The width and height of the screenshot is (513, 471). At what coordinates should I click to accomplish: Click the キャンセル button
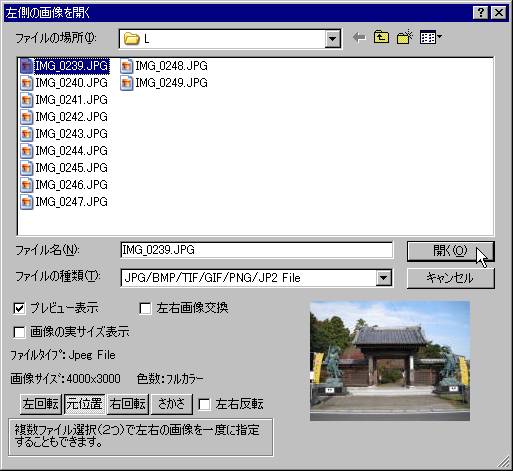[x=450, y=278]
